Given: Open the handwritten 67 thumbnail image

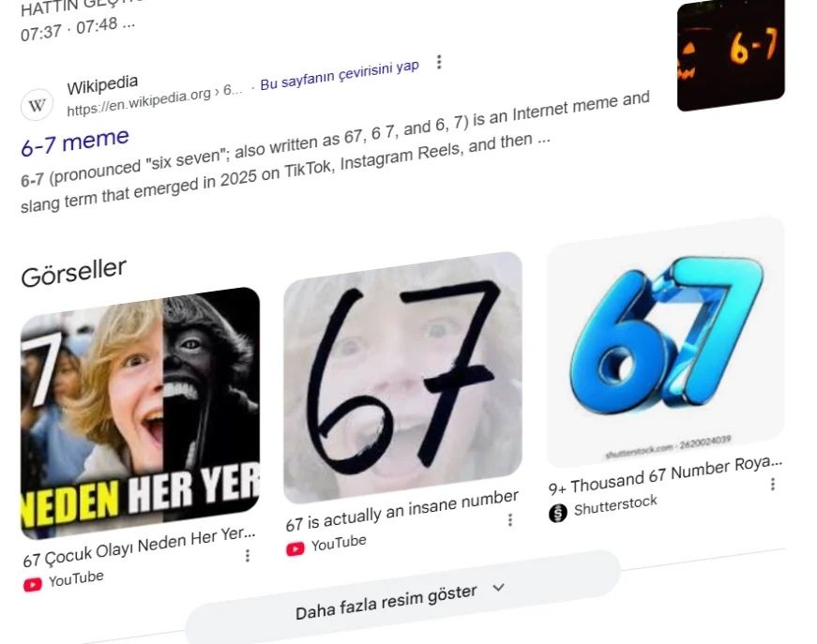Looking at the screenshot, I should [x=402, y=378].
